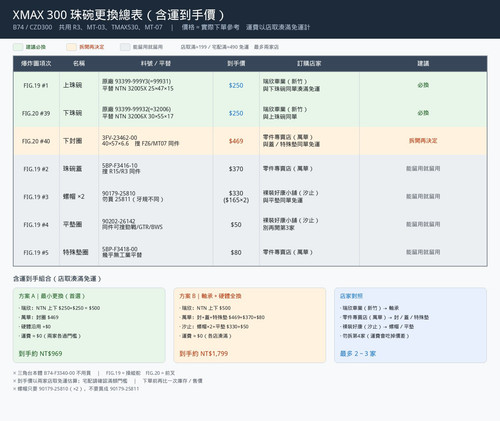Click the part number '90202-26142'
The width and height of the screenshot is (500, 421).
click(119, 221)
